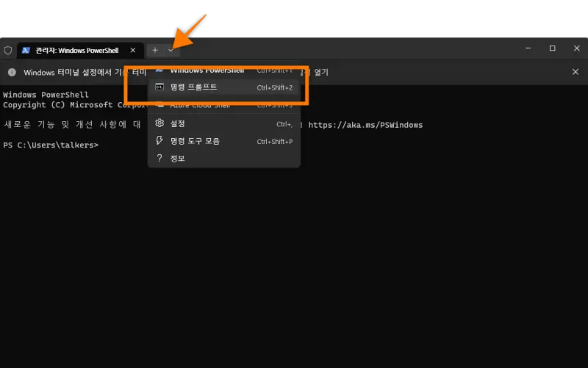Open a new tab with the plus button
Viewport: 588px width, 368px height.
[155, 50]
